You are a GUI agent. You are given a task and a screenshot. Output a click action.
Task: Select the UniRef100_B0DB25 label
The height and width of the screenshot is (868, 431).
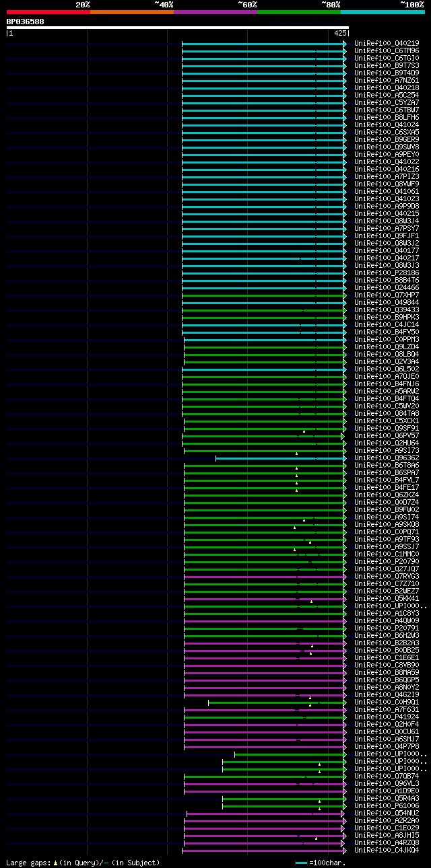tap(387, 651)
